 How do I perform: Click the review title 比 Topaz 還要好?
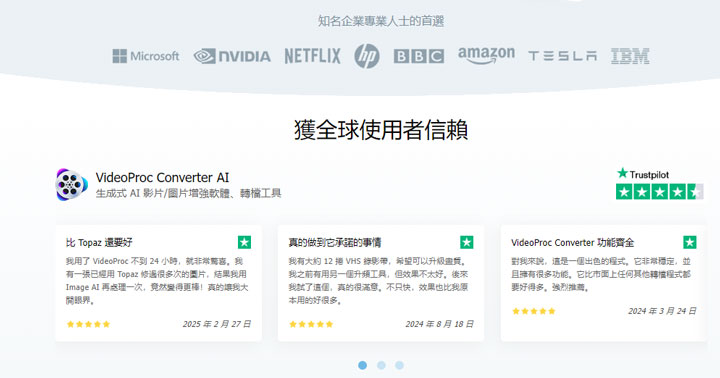click(x=99, y=243)
